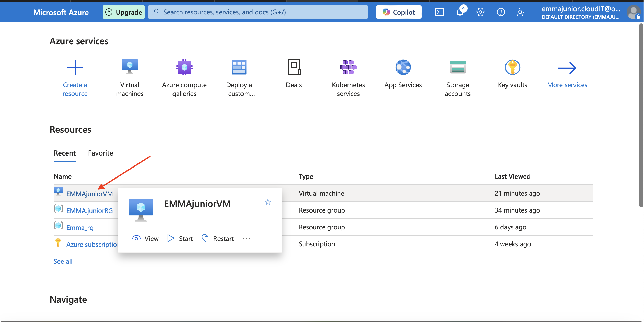Open the ellipsis more actions in VM card

tap(246, 238)
